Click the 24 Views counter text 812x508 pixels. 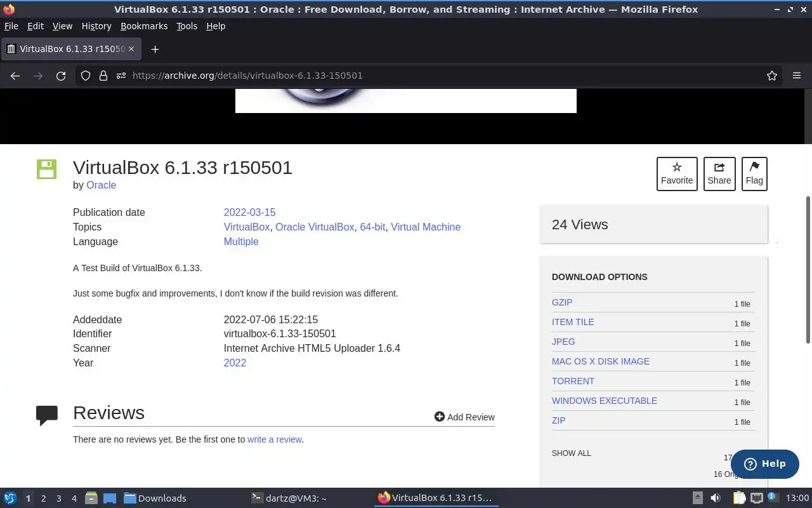pos(580,224)
